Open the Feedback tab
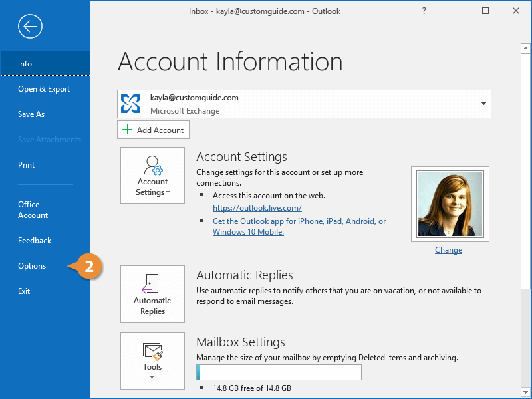This screenshot has width=532, height=399. (45, 241)
